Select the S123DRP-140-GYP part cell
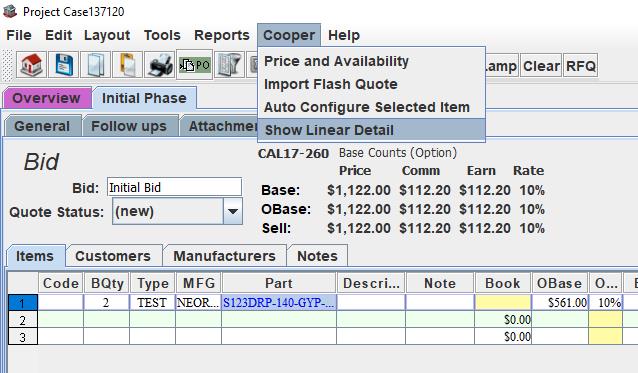Image resolution: width=638 pixels, height=373 pixels. point(279,303)
